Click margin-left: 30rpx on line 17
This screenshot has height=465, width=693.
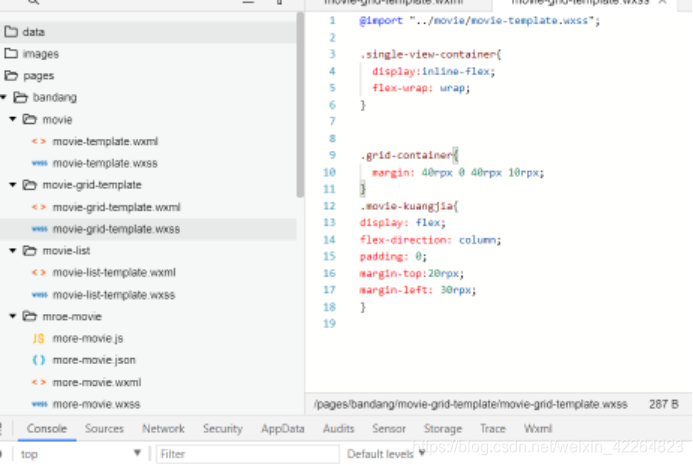coord(418,290)
